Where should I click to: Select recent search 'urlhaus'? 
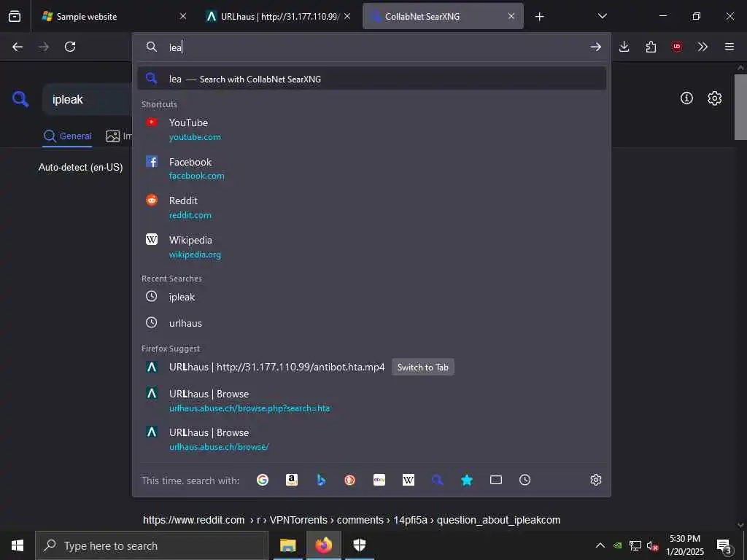tap(371, 323)
